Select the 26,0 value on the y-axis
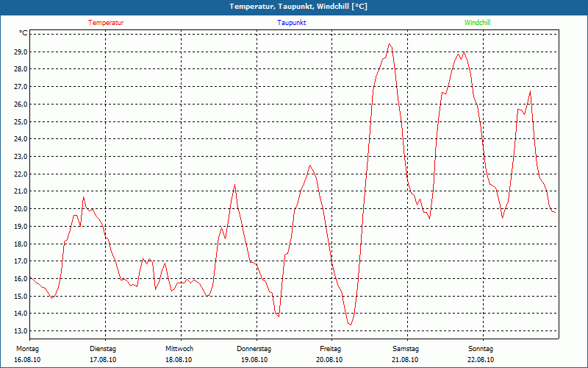 pyautogui.click(x=21, y=104)
